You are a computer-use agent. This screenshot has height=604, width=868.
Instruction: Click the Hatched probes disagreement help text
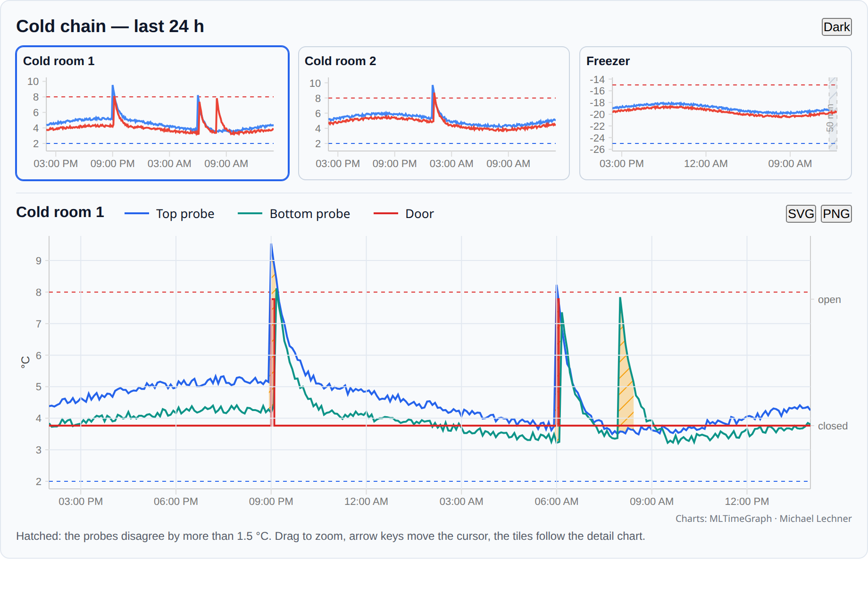[x=330, y=536]
